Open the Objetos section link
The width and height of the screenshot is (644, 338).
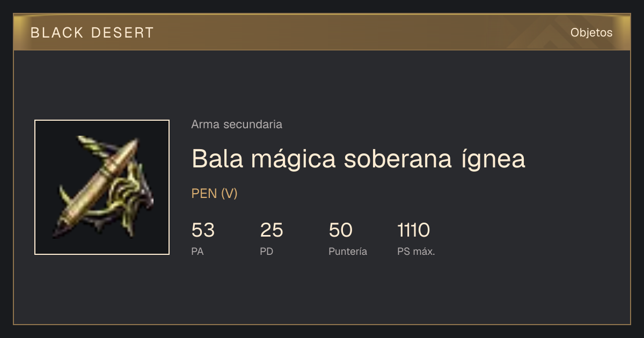[591, 33]
